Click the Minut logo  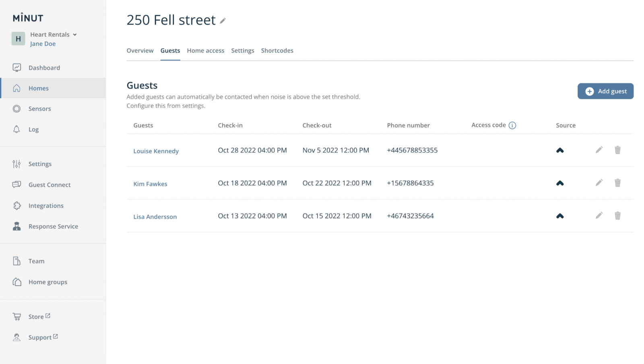[x=28, y=18]
